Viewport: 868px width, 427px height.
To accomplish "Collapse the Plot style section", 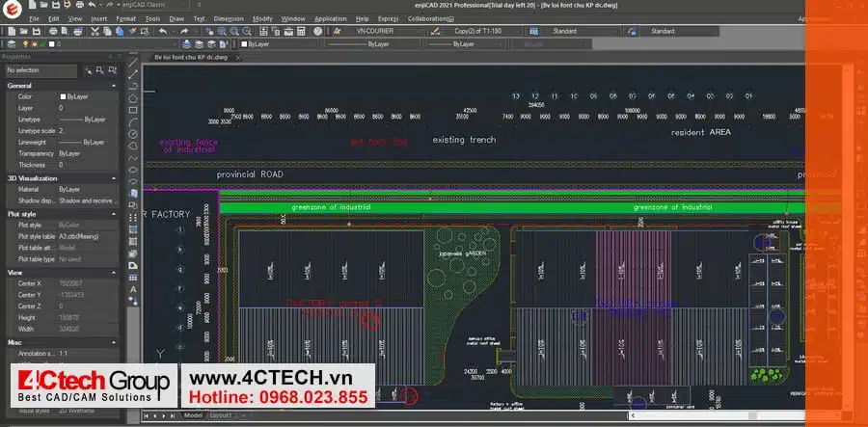I will coord(114,214).
